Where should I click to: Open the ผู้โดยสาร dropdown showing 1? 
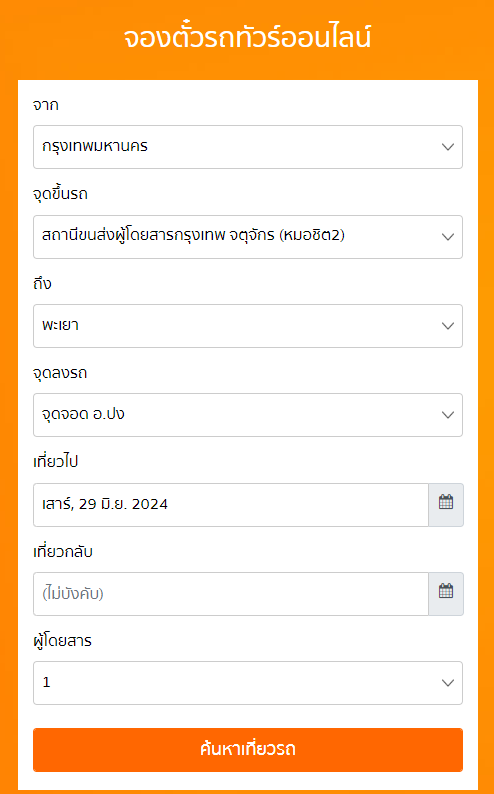[x=248, y=683]
